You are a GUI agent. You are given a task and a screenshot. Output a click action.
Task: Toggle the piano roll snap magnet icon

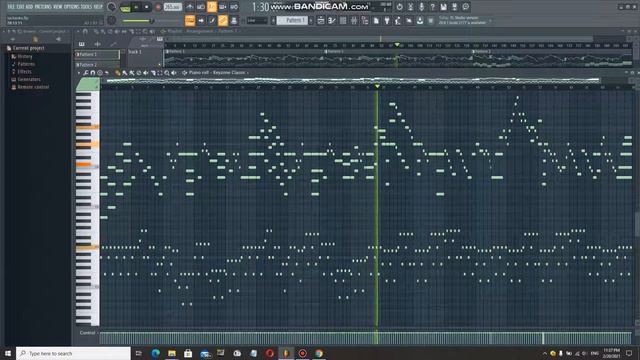(93, 73)
